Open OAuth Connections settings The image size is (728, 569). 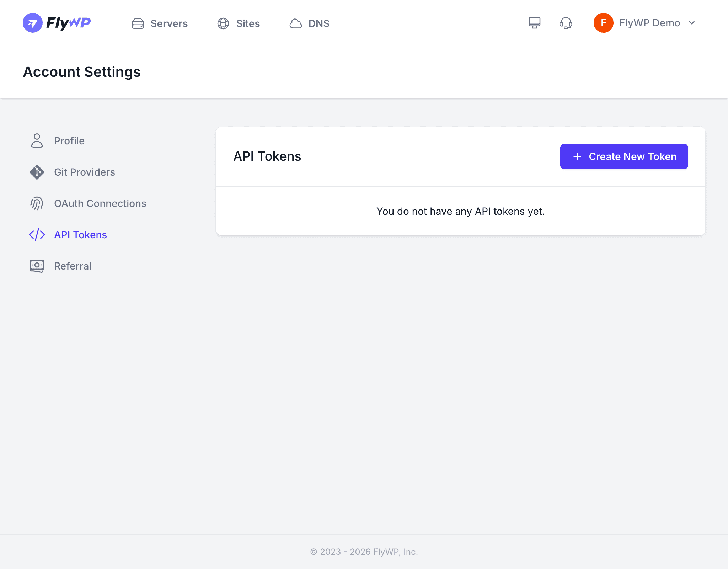[100, 203]
